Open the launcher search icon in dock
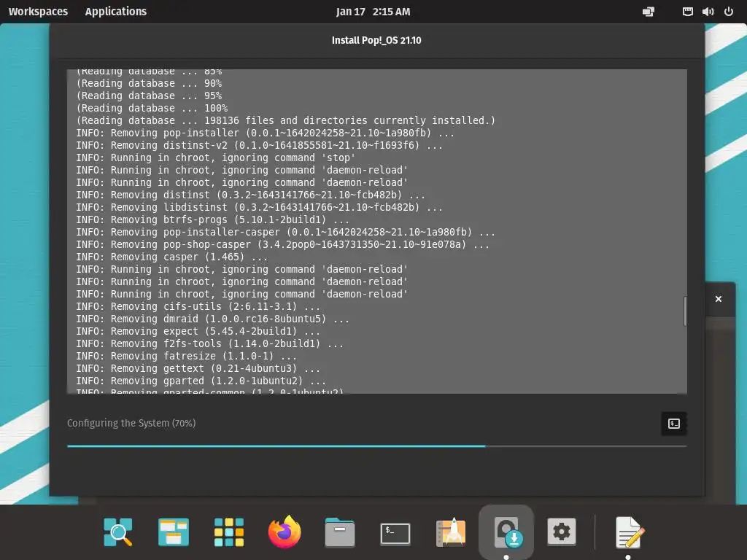 point(117,532)
